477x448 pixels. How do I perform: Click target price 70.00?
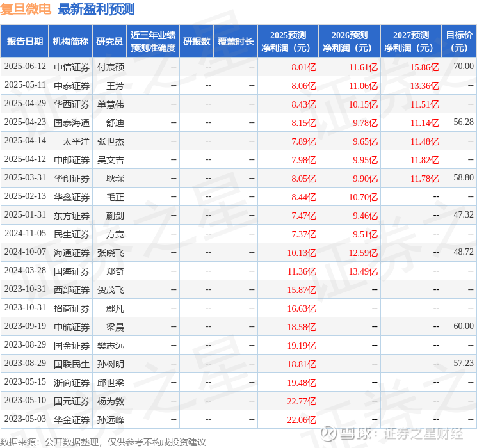(464, 66)
